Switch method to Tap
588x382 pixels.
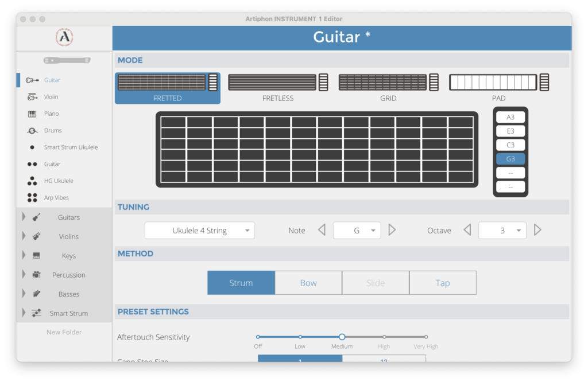443,283
